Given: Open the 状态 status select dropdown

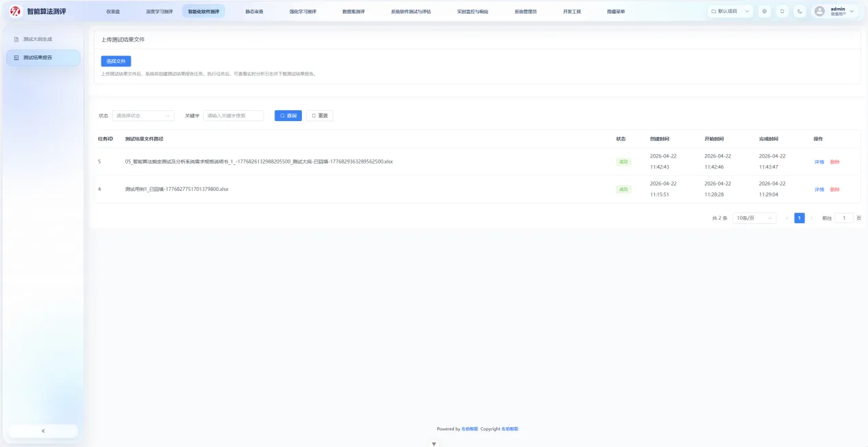Looking at the screenshot, I should pyautogui.click(x=143, y=116).
